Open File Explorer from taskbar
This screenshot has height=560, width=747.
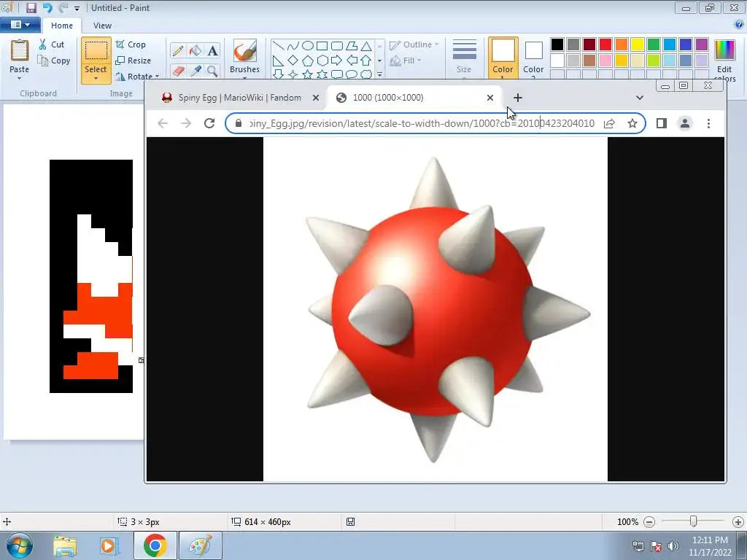65,545
